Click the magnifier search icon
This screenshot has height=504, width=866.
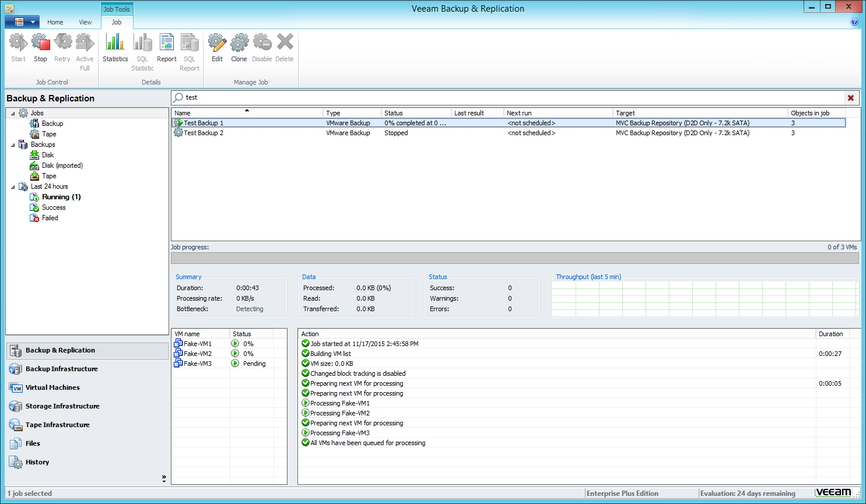click(x=178, y=97)
